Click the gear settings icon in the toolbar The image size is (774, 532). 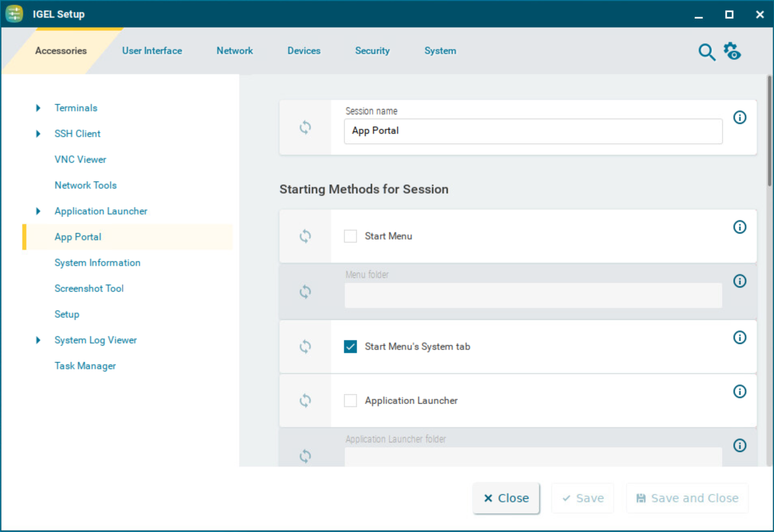732,51
